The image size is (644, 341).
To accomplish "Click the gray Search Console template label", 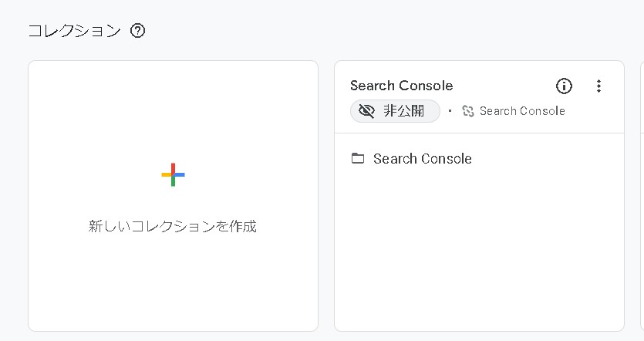I will click(x=522, y=111).
